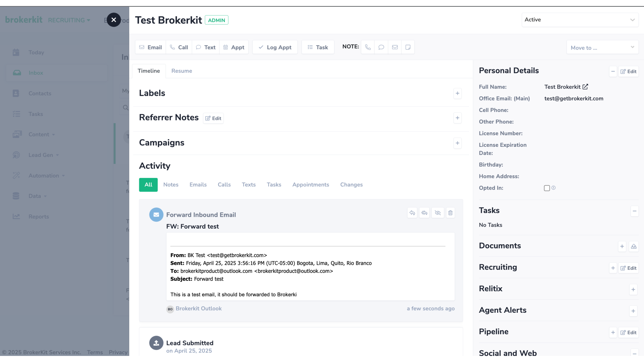This screenshot has width=644, height=362.
Task: Click the email note icon
Action: point(395,47)
